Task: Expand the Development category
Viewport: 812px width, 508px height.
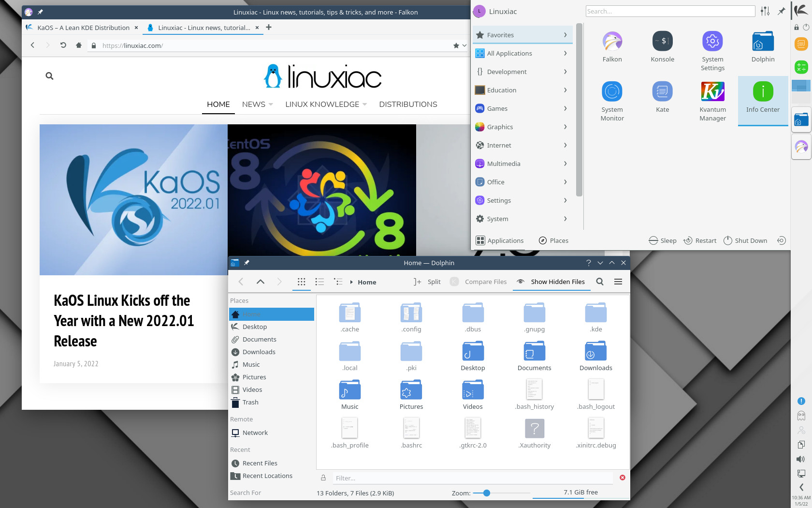Action: 522,72
